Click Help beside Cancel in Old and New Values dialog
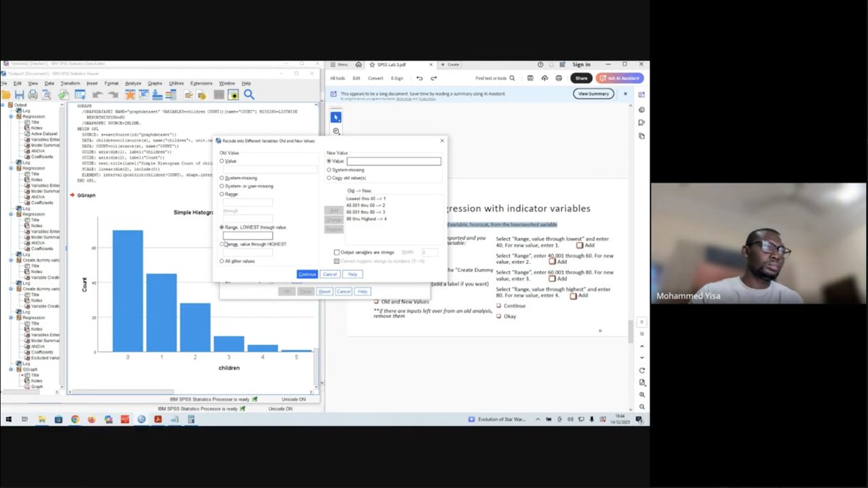Screen dimensions: 868x488 [352, 274]
